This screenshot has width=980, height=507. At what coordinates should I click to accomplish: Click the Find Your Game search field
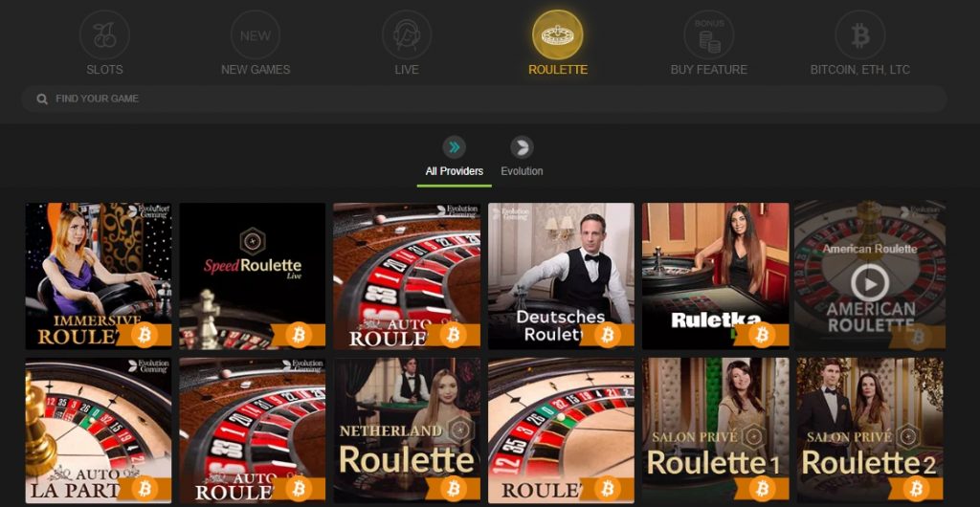click(484, 99)
